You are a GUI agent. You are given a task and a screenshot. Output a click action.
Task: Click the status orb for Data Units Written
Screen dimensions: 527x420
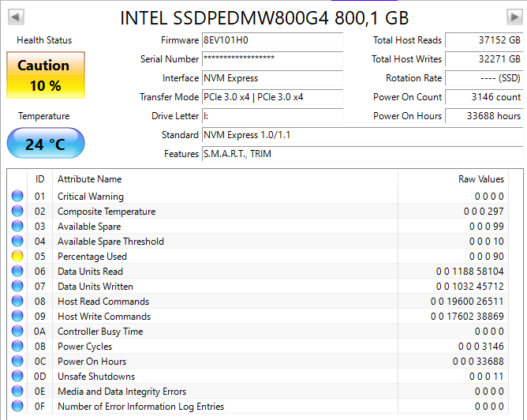17,286
